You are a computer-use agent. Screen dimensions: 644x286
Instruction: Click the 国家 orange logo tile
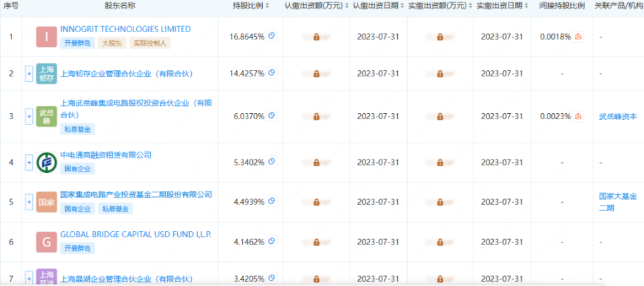click(x=46, y=202)
